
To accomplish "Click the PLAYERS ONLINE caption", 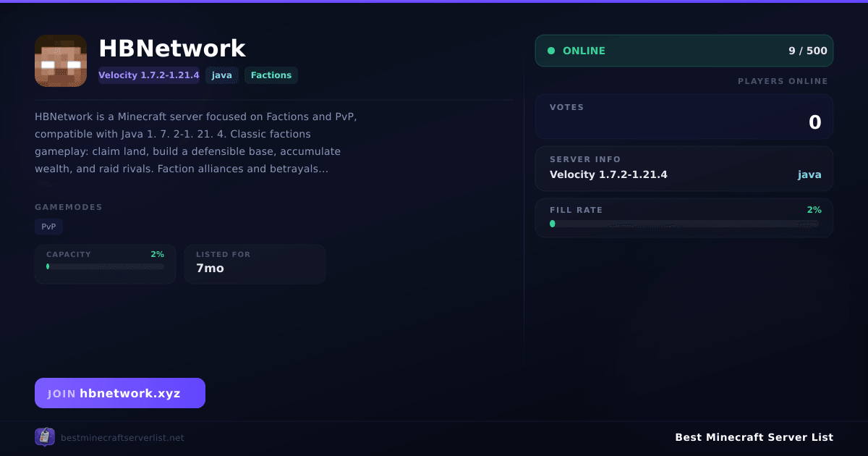I will pos(783,81).
